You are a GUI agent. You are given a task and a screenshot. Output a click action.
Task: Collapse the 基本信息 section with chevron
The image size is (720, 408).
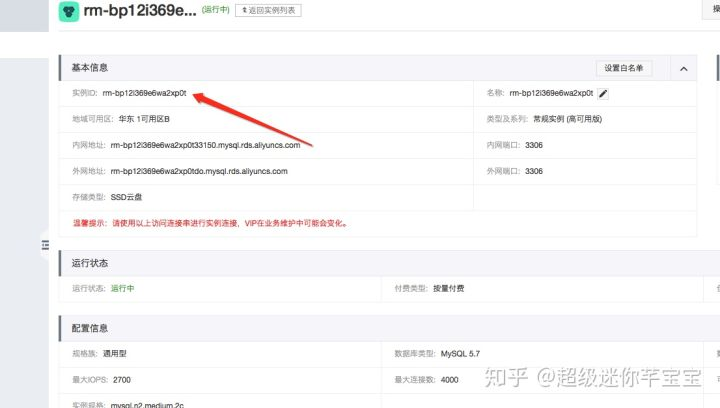coord(684,69)
